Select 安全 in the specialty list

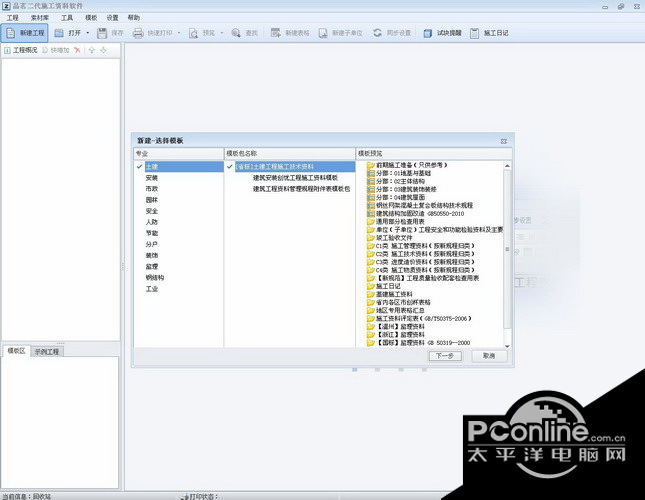click(152, 211)
